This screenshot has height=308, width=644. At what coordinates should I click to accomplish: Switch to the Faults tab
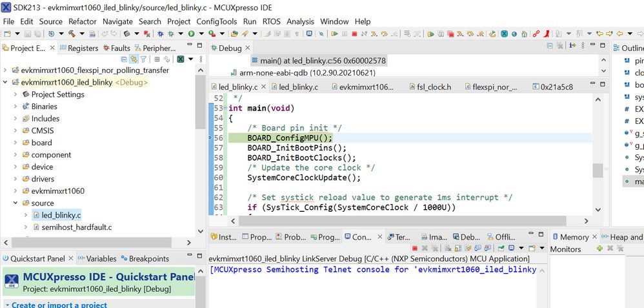point(117,48)
